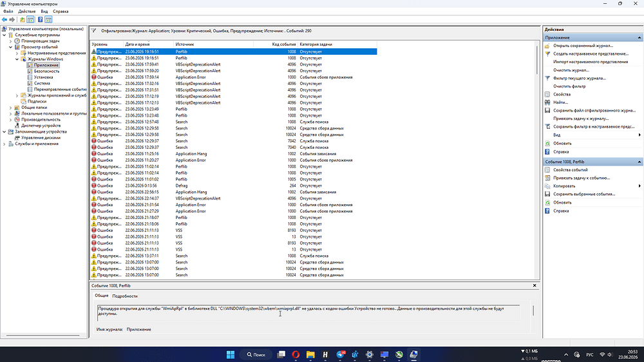
Task: Click the tree pane horizontal scrollbar
Action: (x=43, y=336)
